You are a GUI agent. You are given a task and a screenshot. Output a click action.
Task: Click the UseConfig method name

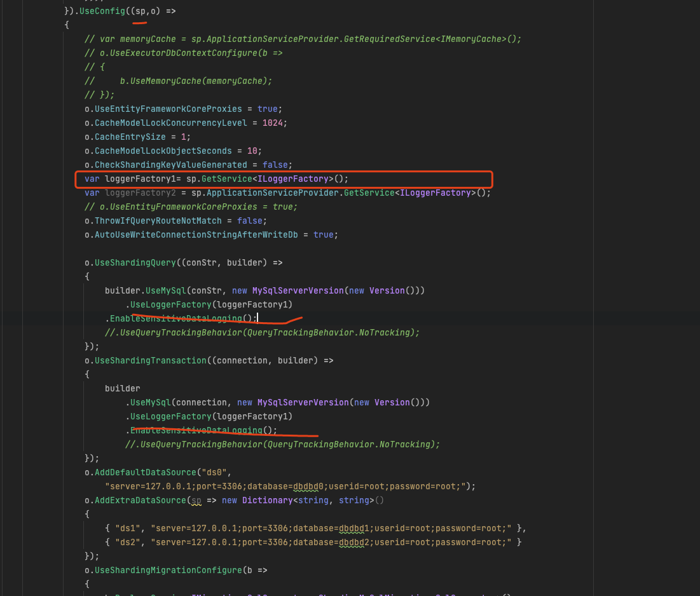(102, 11)
